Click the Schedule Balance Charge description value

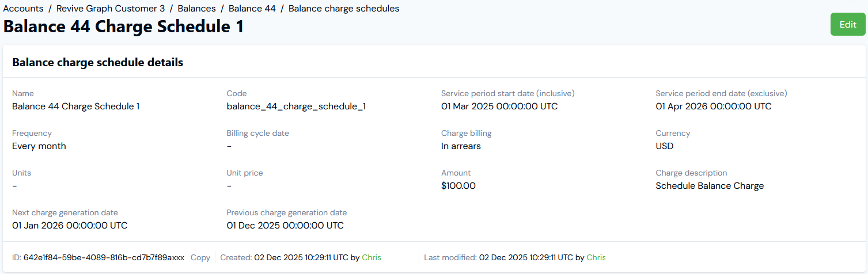pos(710,186)
